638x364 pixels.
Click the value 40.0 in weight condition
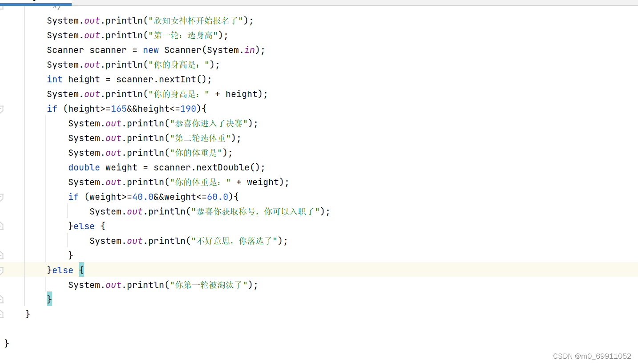pyautogui.click(x=143, y=197)
